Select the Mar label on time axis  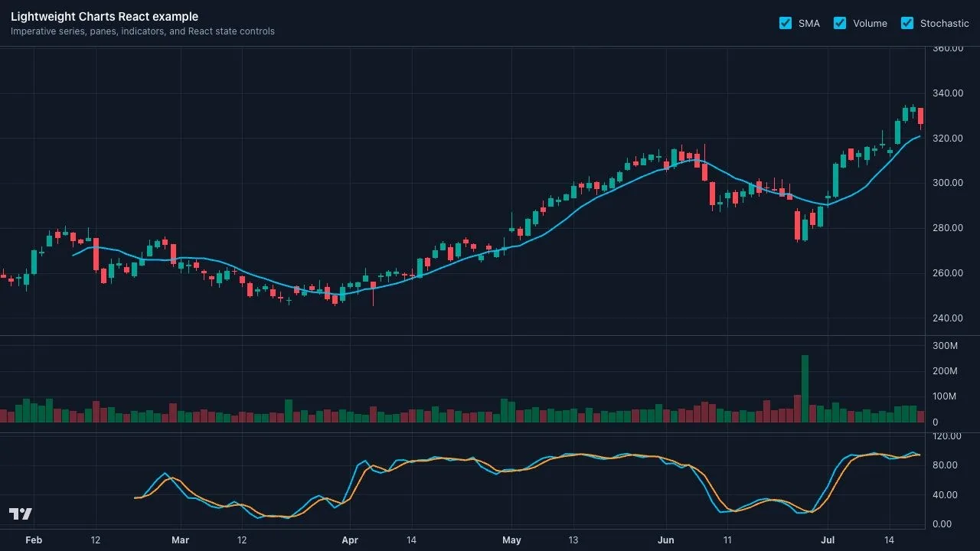pos(180,540)
